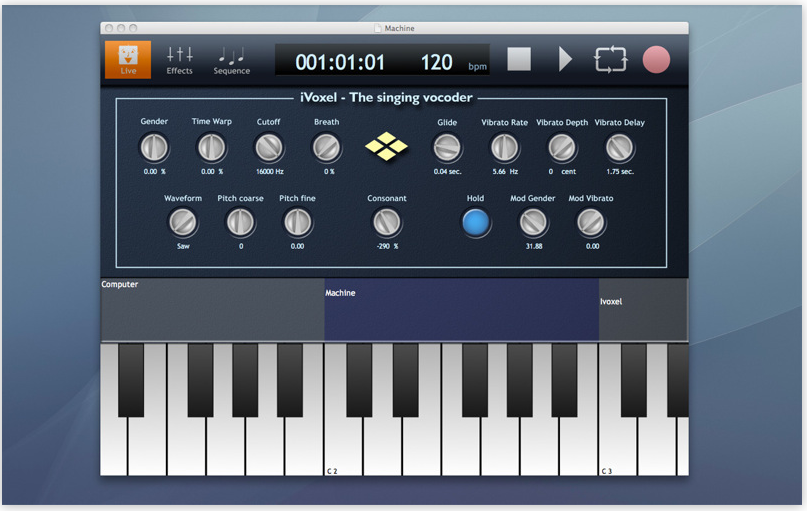This screenshot has height=511, width=807.
Task: Click the '-290 %' consonant value
Action: pyautogui.click(x=388, y=246)
